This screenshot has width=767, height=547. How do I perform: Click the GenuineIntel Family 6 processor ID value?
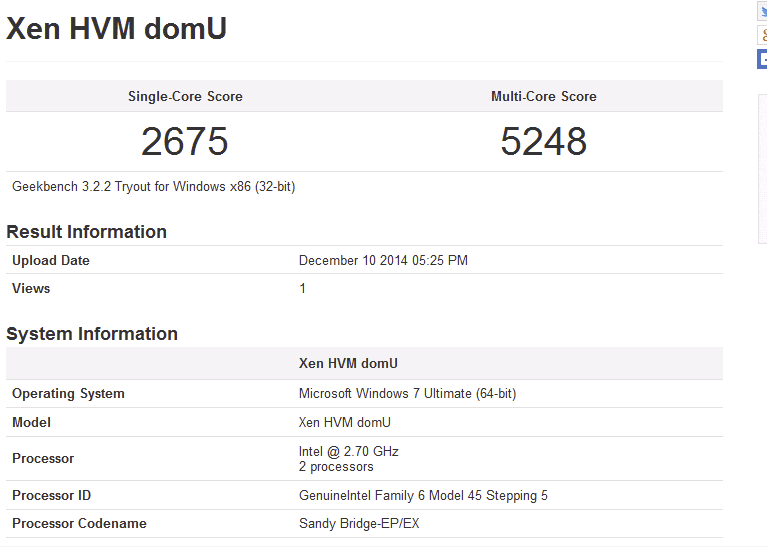[x=423, y=496]
